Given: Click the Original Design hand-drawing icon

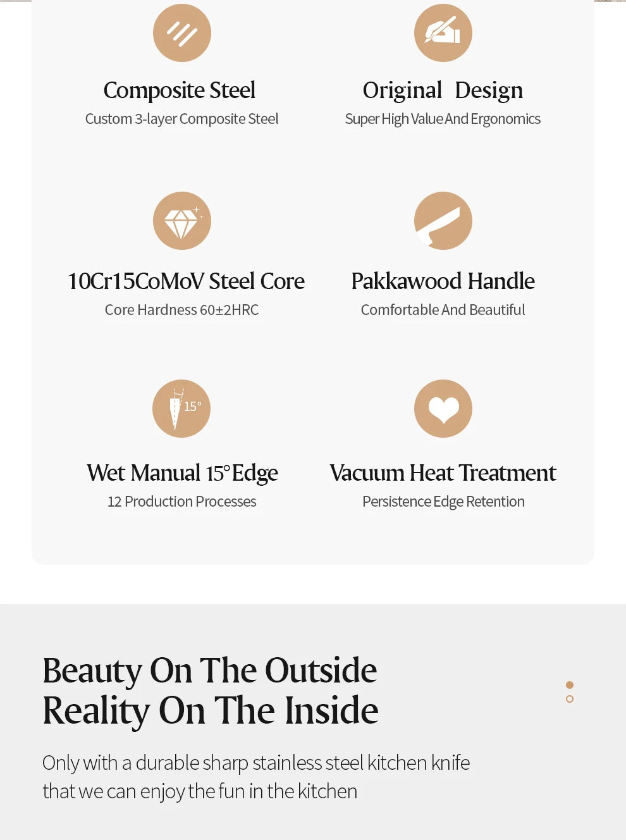Looking at the screenshot, I should (x=443, y=33).
